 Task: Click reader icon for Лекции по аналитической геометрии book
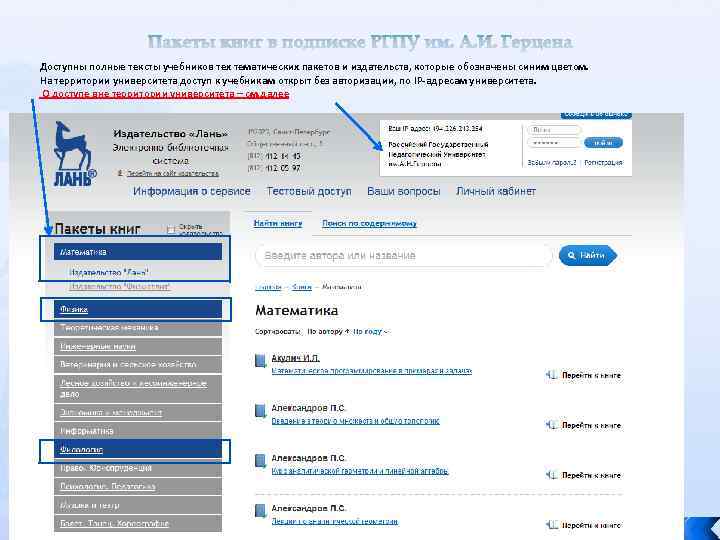pos(551,525)
